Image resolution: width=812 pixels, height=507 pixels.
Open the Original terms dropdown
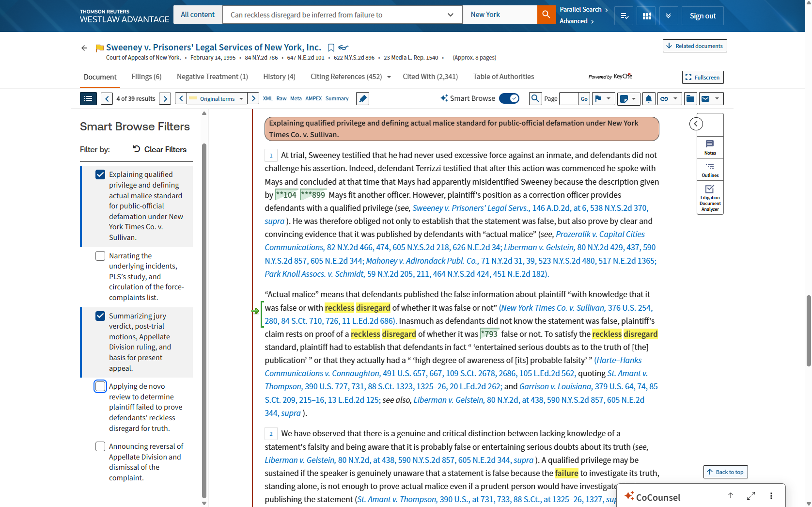coord(217,99)
